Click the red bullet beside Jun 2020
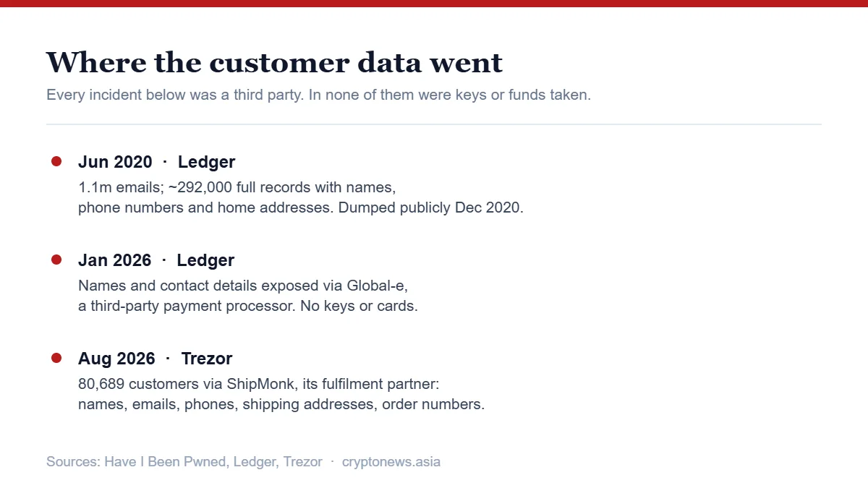The height and width of the screenshot is (488, 868). coord(56,161)
